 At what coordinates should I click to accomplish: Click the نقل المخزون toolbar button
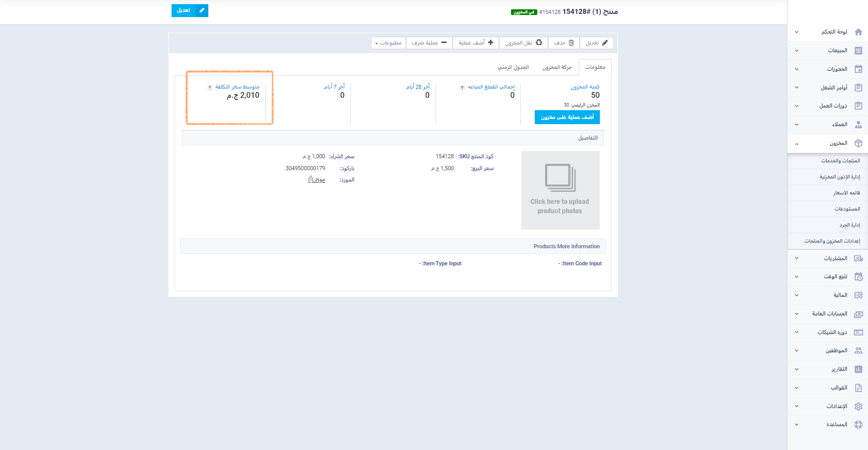click(523, 43)
